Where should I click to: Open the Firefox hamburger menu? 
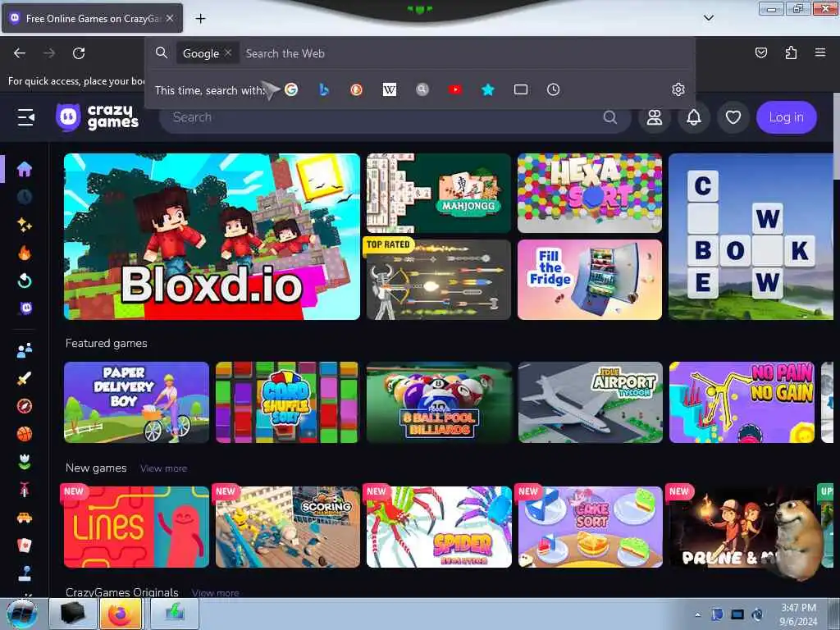819,52
